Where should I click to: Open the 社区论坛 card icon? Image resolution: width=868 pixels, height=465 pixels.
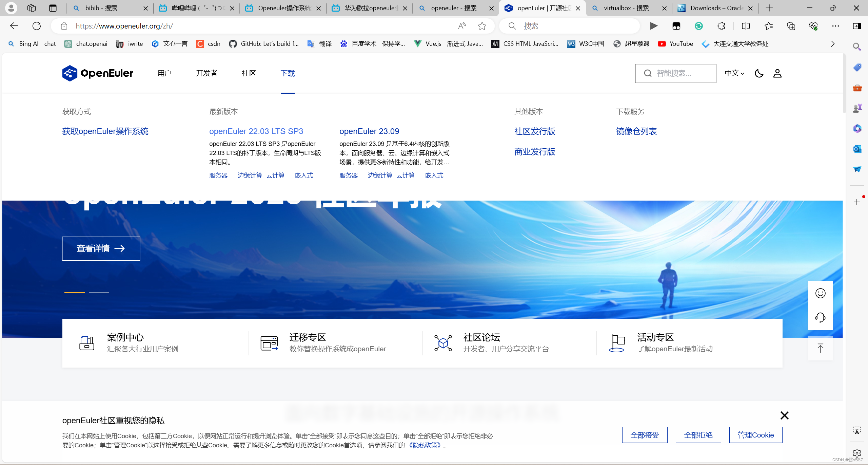coord(443,343)
